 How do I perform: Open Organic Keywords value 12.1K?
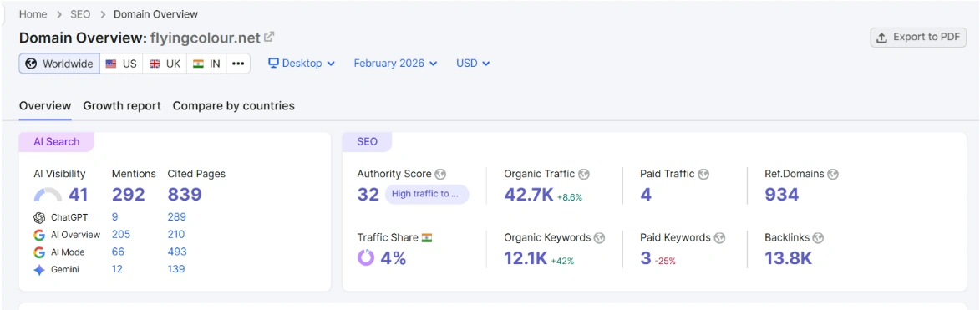[x=526, y=257]
